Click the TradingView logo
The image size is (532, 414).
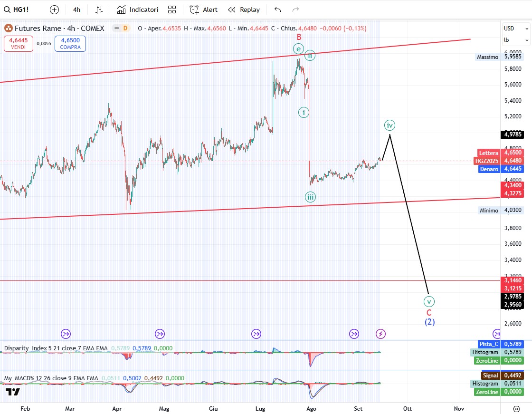(12, 392)
